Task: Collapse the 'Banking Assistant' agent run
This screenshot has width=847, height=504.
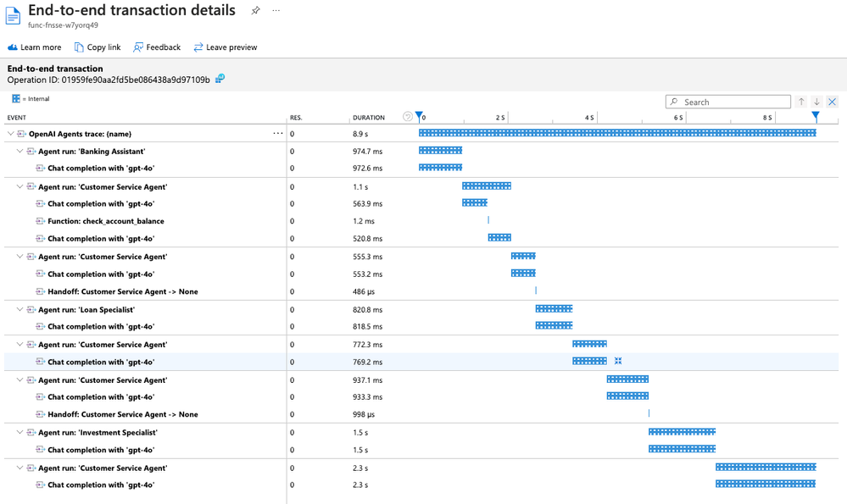Action: pos(20,151)
